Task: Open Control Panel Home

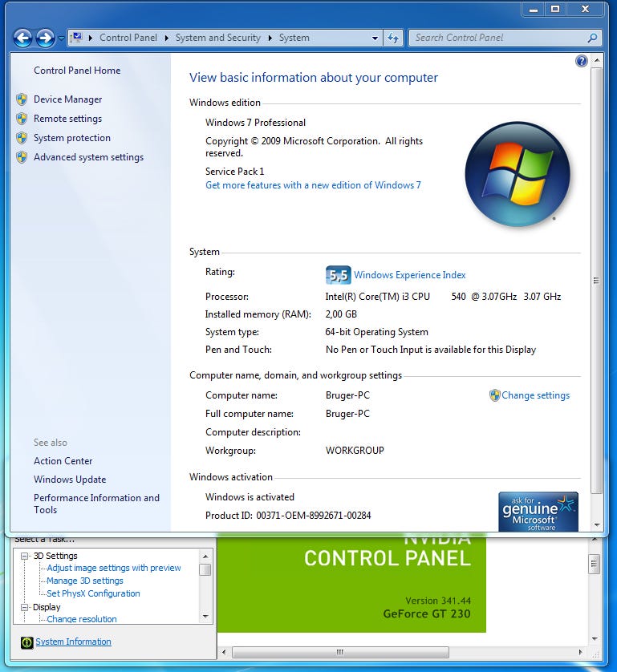Action: click(77, 71)
